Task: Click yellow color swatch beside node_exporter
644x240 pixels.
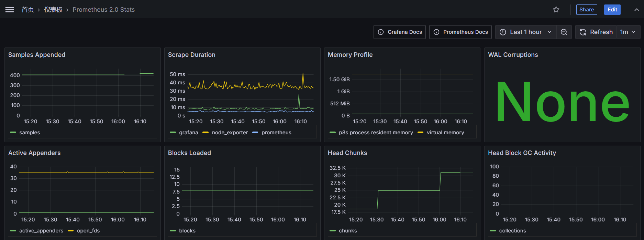Action: tap(206, 133)
